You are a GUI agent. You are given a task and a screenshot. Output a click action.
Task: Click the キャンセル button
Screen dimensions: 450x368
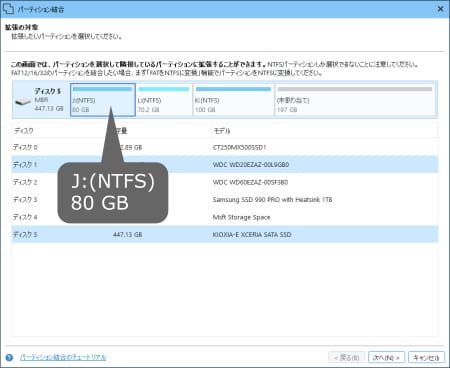pos(426,357)
